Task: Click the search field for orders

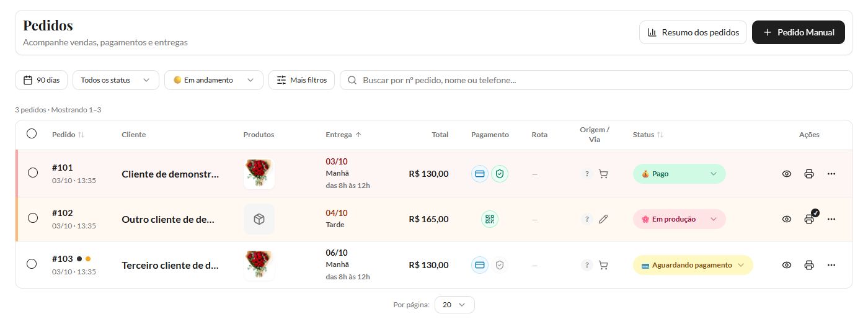Action: [x=596, y=80]
